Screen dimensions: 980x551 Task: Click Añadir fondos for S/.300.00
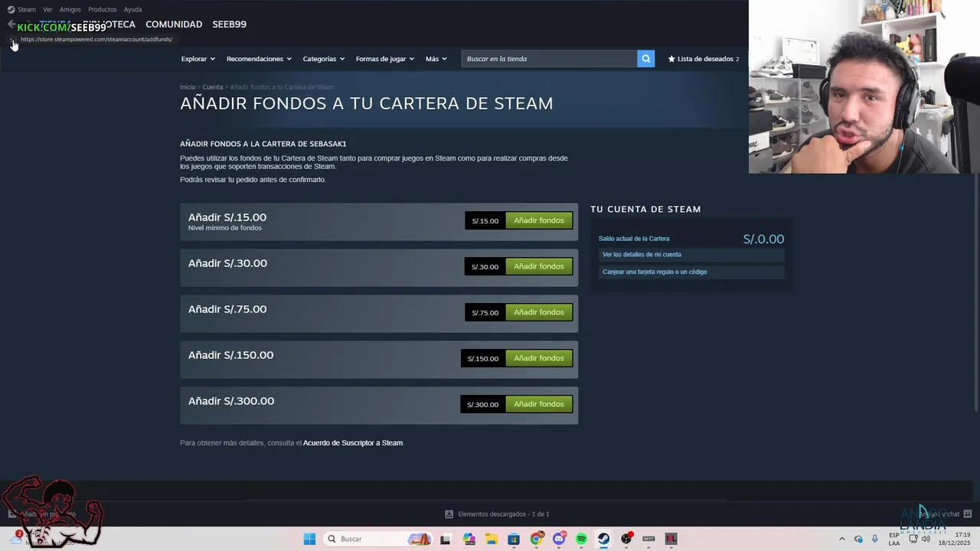[x=539, y=404]
